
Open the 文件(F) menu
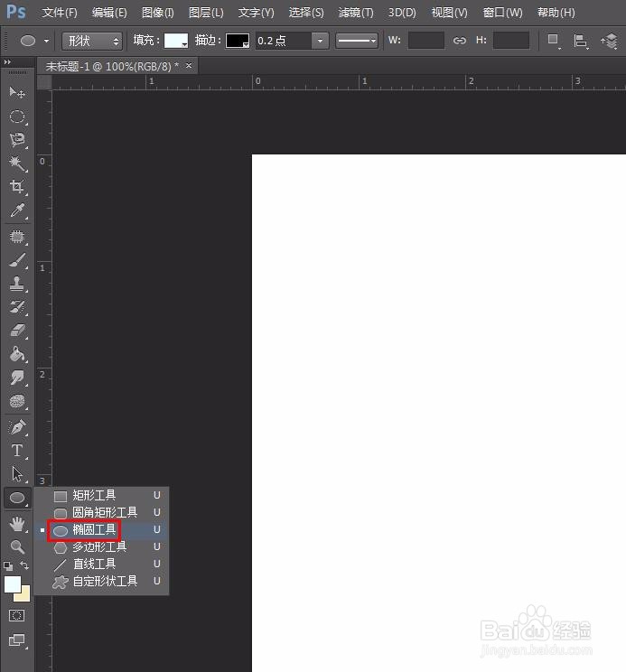[60, 13]
